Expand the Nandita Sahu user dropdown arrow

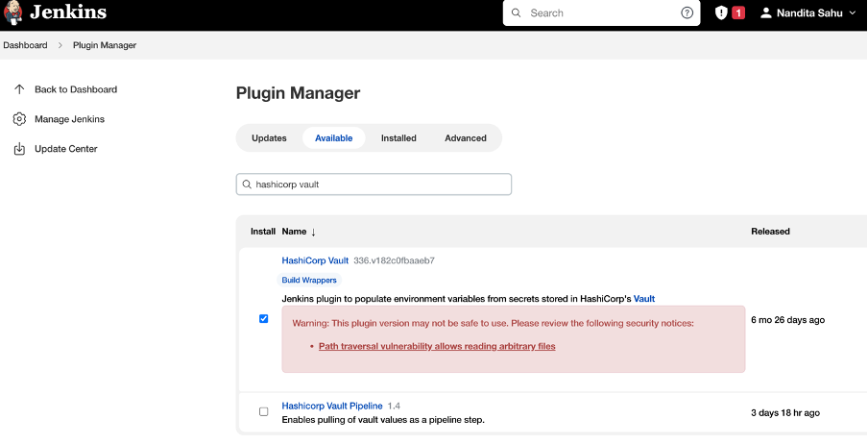(x=852, y=12)
